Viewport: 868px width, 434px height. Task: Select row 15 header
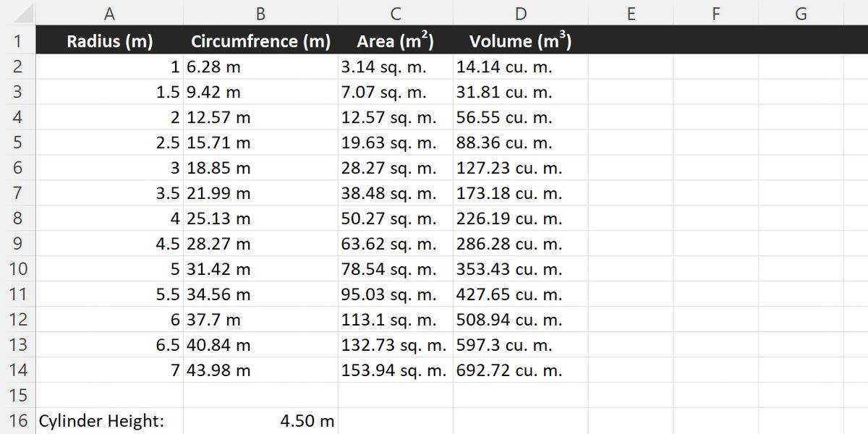tap(17, 396)
